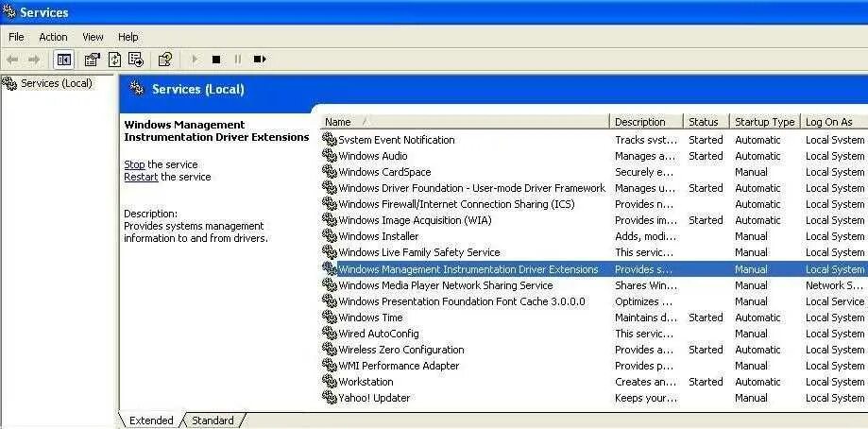Select the Windows CardSpace service name
Screen dimensions: 868x429
(384, 172)
